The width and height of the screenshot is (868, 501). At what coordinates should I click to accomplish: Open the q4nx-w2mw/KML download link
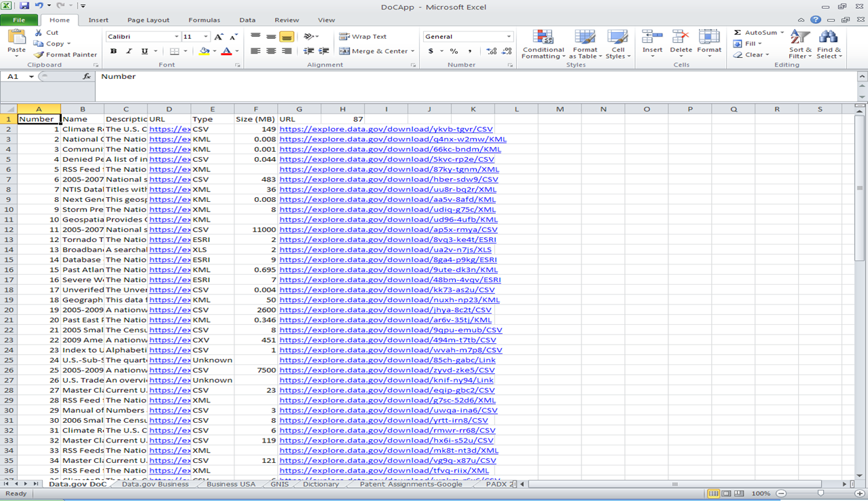[x=393, y=139]
